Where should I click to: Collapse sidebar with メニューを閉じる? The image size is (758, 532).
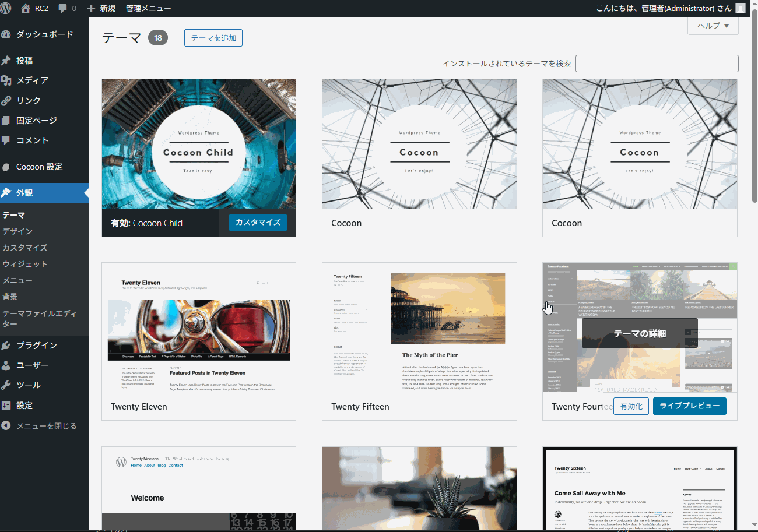pos(46,426)
